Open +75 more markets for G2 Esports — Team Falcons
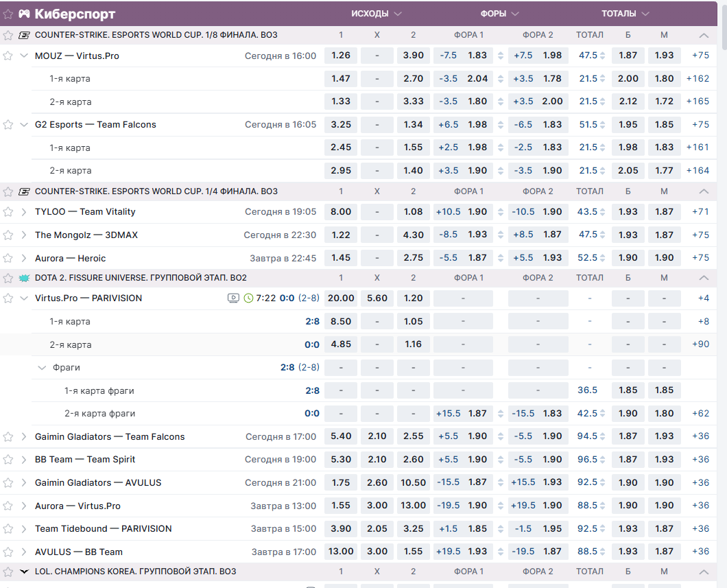The width and height of the screenshot is (727, 588). (700, 125)
